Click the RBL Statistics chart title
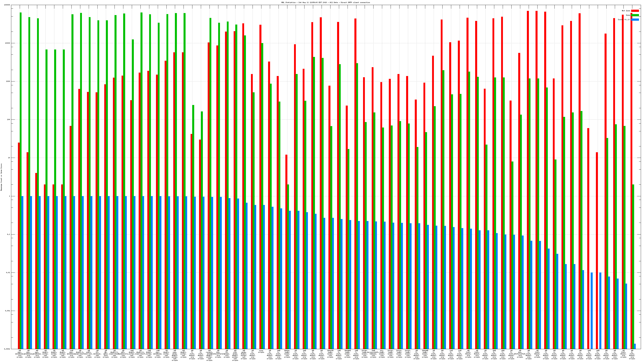Viewport: 644px width, 362px height. click(325, 2)
